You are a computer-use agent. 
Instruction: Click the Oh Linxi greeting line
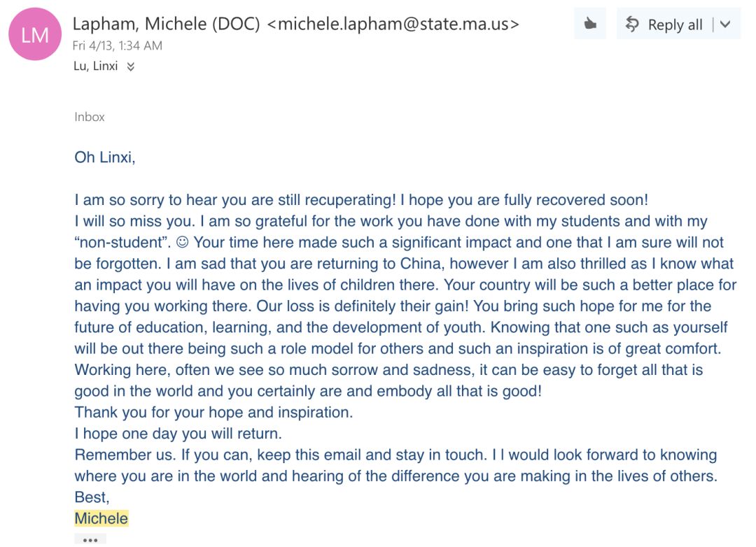pyautogui.click(x=104, y=157)
